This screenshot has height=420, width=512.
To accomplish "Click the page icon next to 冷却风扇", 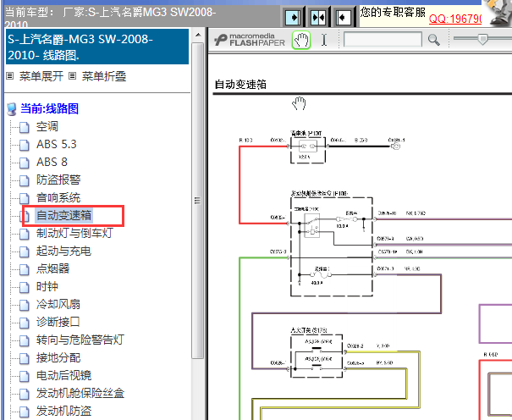I will [25, 305].
